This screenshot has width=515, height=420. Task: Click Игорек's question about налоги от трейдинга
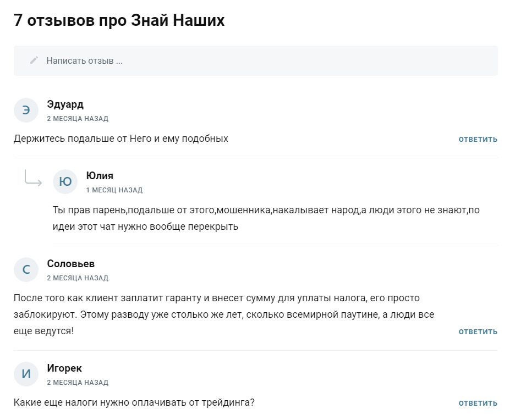click(134, 402)
